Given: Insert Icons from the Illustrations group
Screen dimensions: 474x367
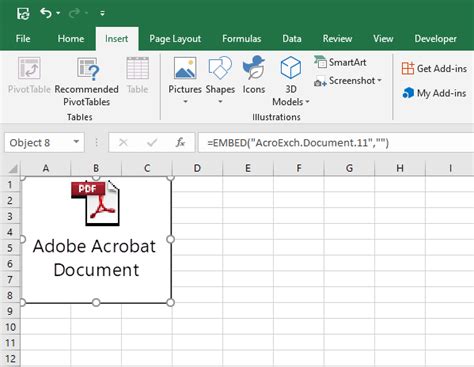Looking at the screenshot, I should [254, 75].
